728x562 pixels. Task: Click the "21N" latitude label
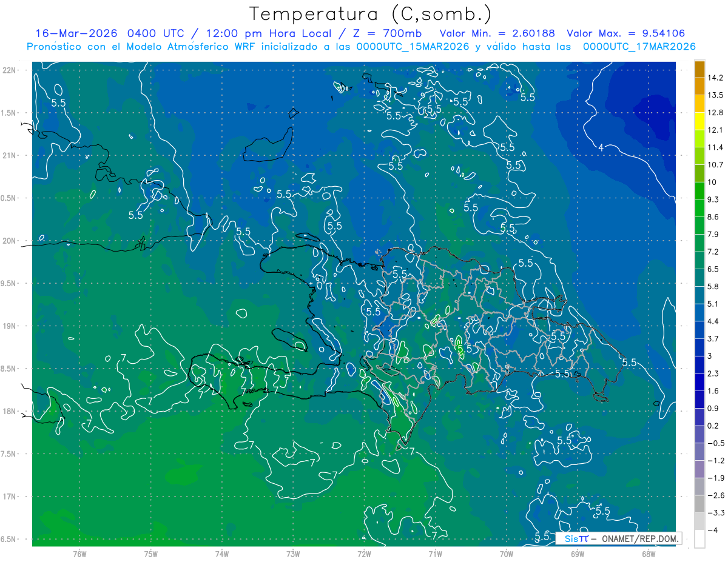pyautogui.click(x=10, y=155)
